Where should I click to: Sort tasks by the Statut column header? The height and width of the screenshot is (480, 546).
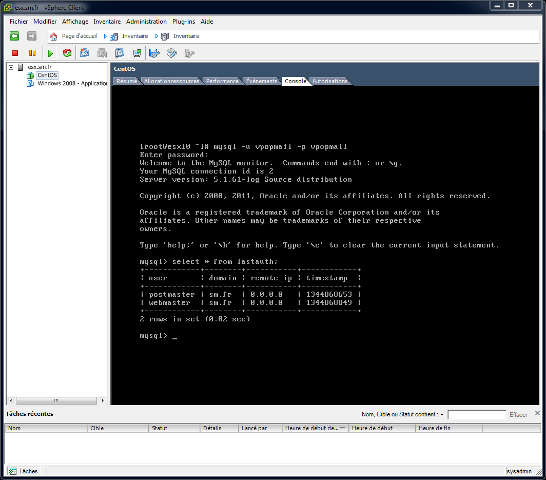click(x=174, y=428)
